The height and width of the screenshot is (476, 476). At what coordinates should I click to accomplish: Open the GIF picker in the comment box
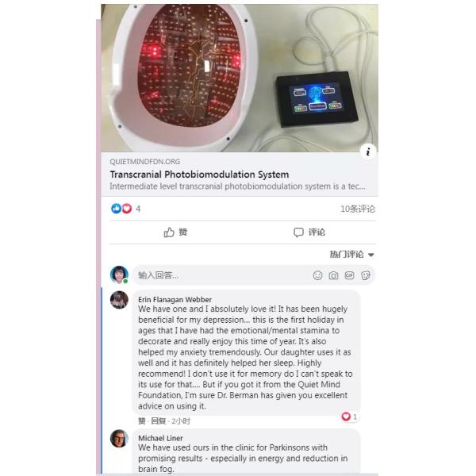pos(349,275)
